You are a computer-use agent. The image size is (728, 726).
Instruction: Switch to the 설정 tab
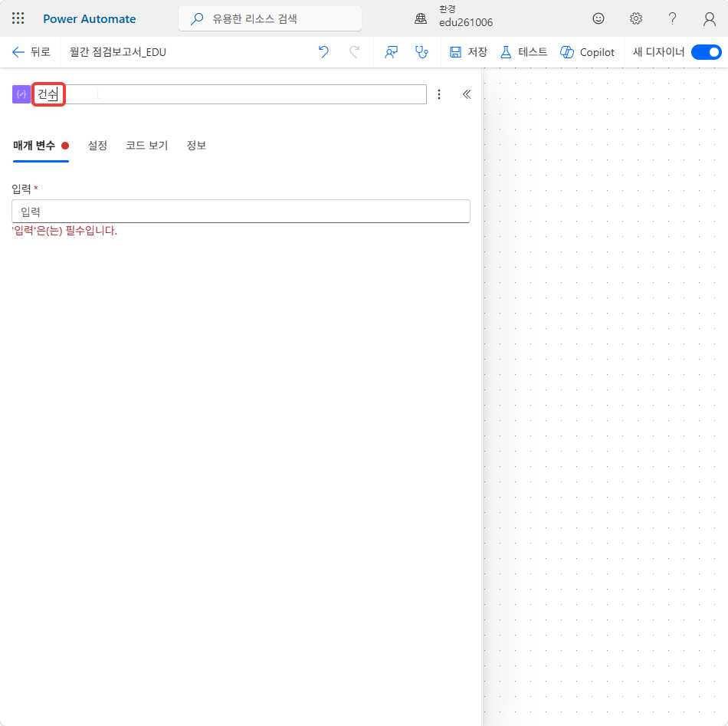point(97,146)
